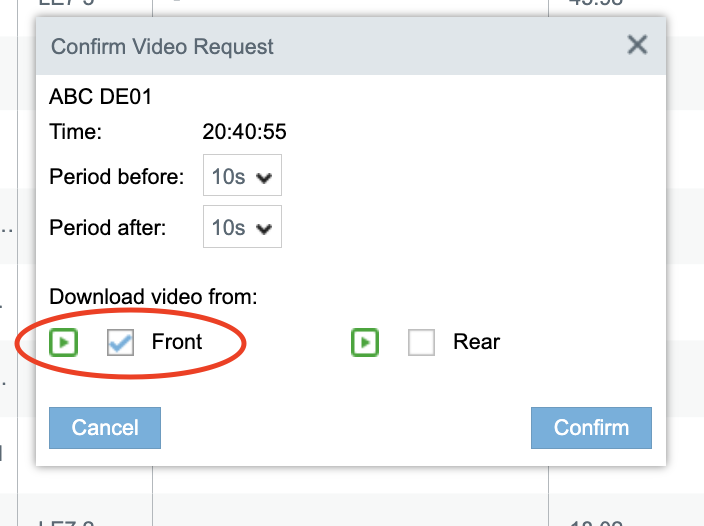This screenshot has height=526, width=704.
Task: Click the Download video from heading
Action: tap(154, 297)
